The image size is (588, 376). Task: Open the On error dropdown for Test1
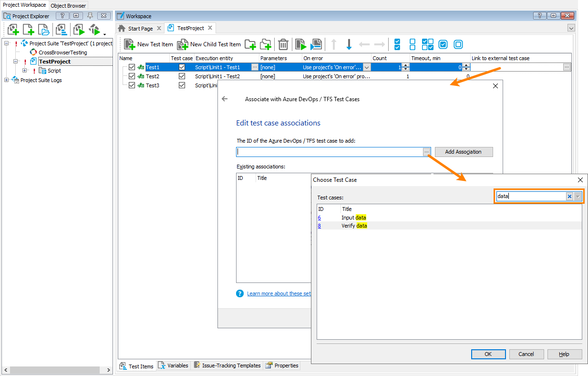pyautogui.click(x=366, y=67)
